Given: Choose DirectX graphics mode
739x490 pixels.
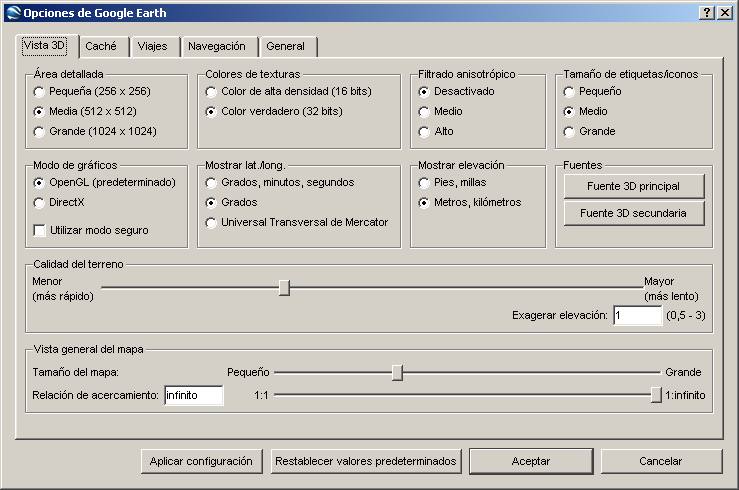Looking at the screenshot, I should click(59, 203).
